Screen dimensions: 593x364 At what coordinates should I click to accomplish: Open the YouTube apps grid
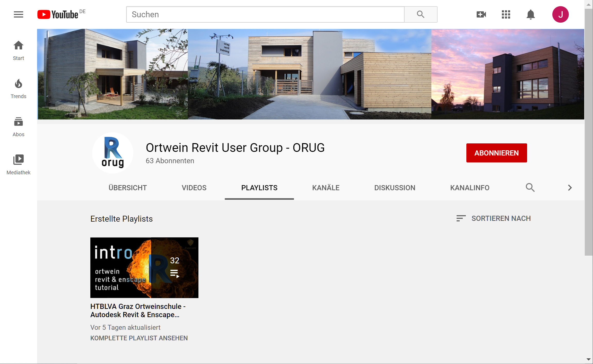[x=506, y=14]
